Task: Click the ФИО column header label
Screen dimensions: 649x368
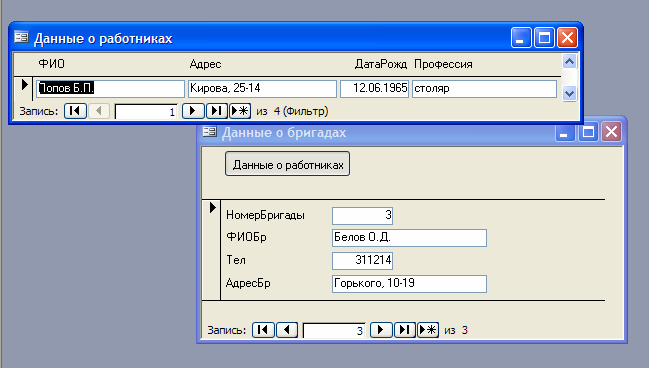Action: [51, 64]
